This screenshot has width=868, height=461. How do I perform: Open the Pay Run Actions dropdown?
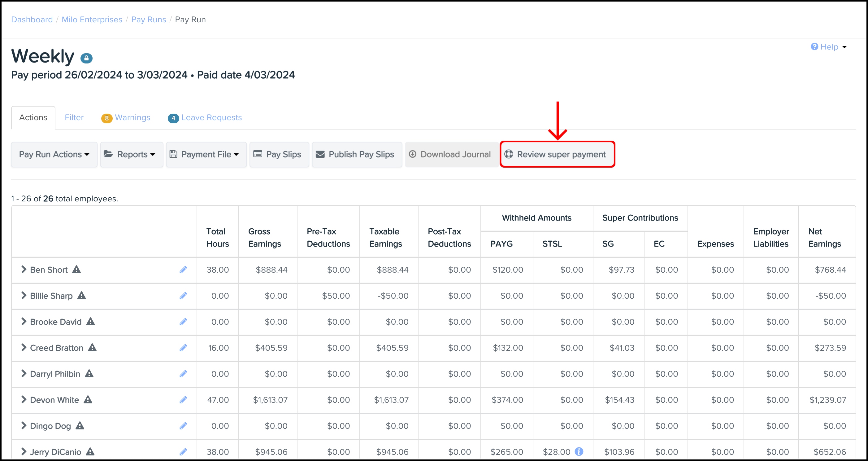point(54,155)
